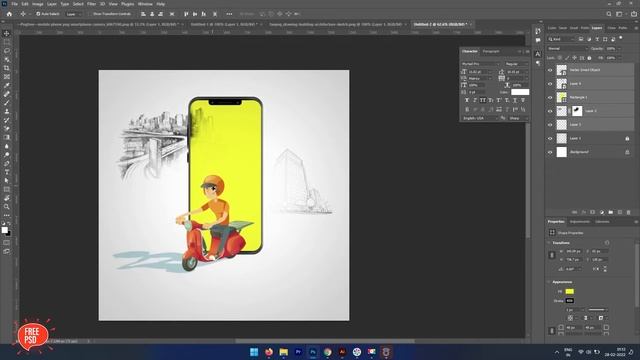Select the Horizontal Type tool
The height and width of the screenshot is (360, 640).
click(7, 172)
